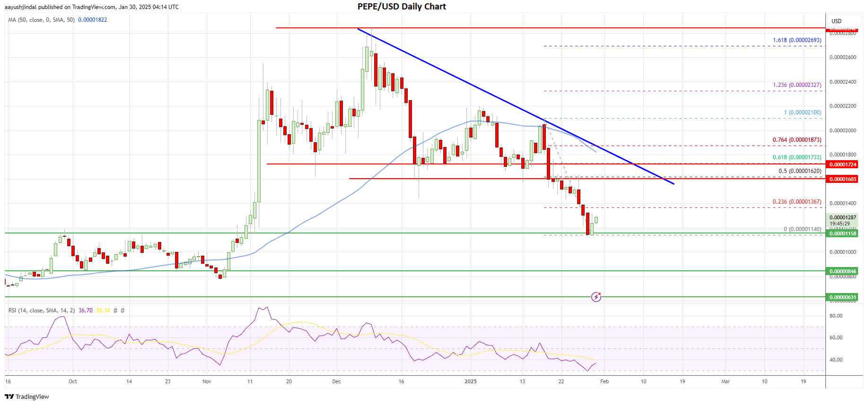This screenshot has height=405, width=868.
Task: Click the Feb date axis label
Action: [x=604, y=381]
